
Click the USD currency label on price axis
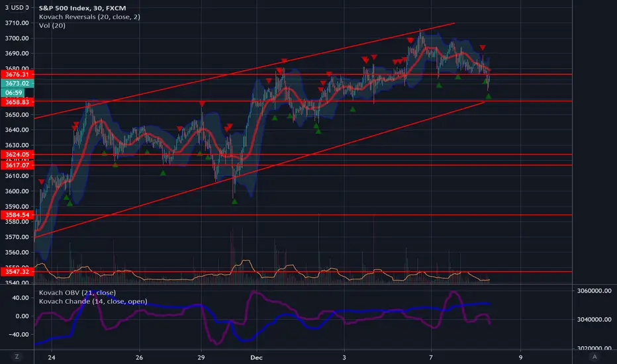17,7
